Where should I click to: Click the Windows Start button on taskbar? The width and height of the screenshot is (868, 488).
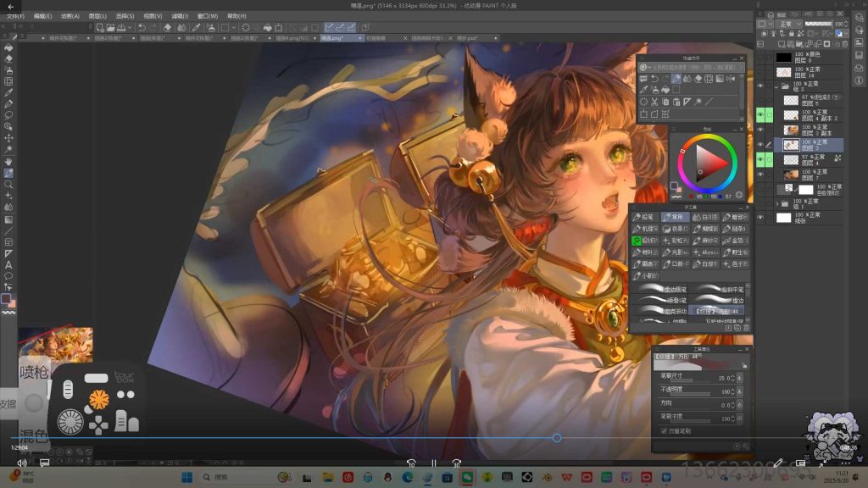click(x=186, y=477)
